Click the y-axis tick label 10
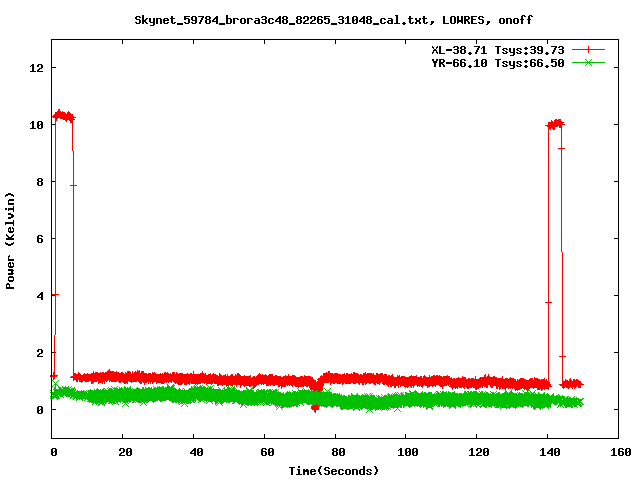The width and height of the screenshot is (640, 480). (36, 125)
